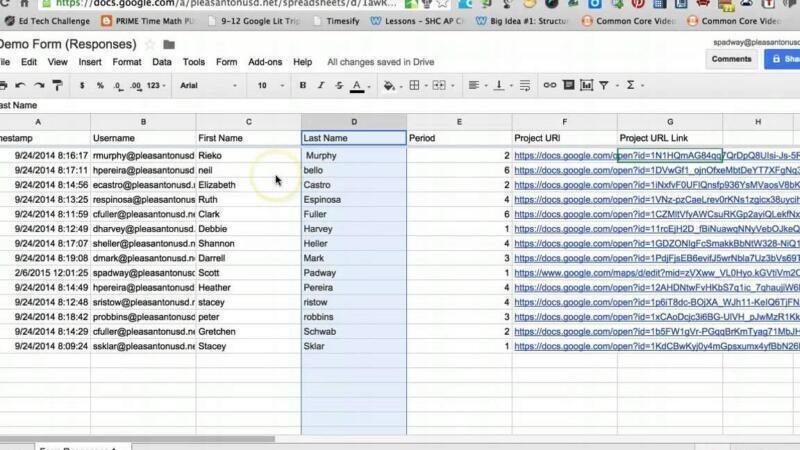Image resolution: width=800 pixels, height=450 pixels.
Task: Open the font size 10 dropdown
Action: click(269, 86)
